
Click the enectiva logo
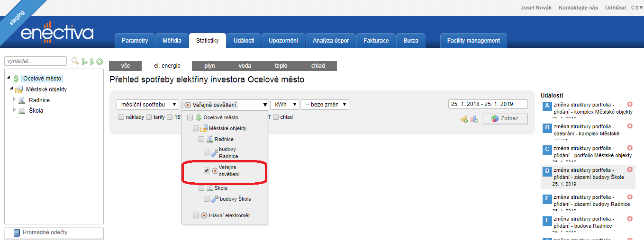click(57, 33)
